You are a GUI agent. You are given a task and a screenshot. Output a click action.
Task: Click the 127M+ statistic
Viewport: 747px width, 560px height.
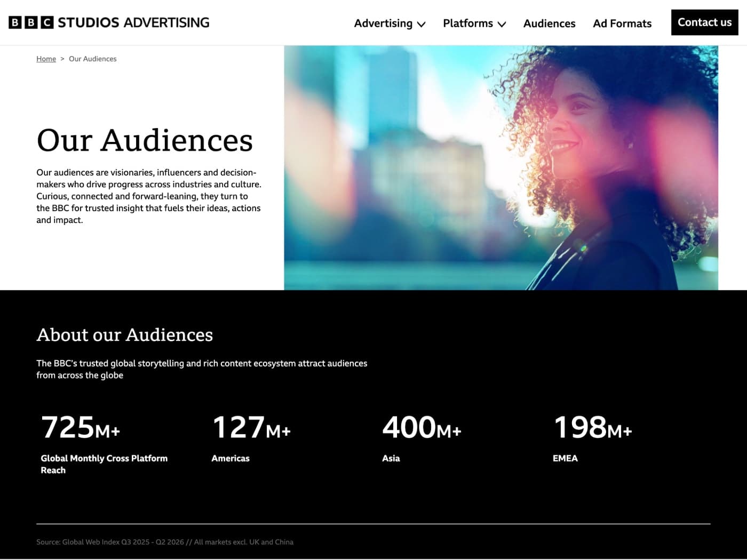click(x=251, y=427)
